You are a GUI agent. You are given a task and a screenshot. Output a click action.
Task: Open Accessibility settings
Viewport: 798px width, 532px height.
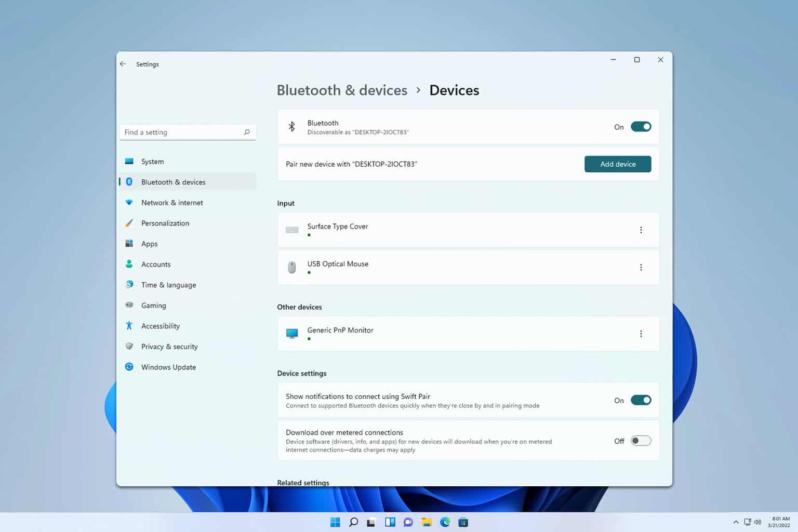click(188, 326)
